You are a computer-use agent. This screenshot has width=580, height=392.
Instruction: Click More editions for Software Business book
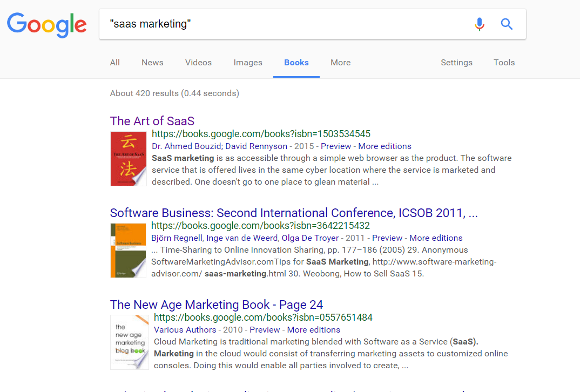click(436, 238)
